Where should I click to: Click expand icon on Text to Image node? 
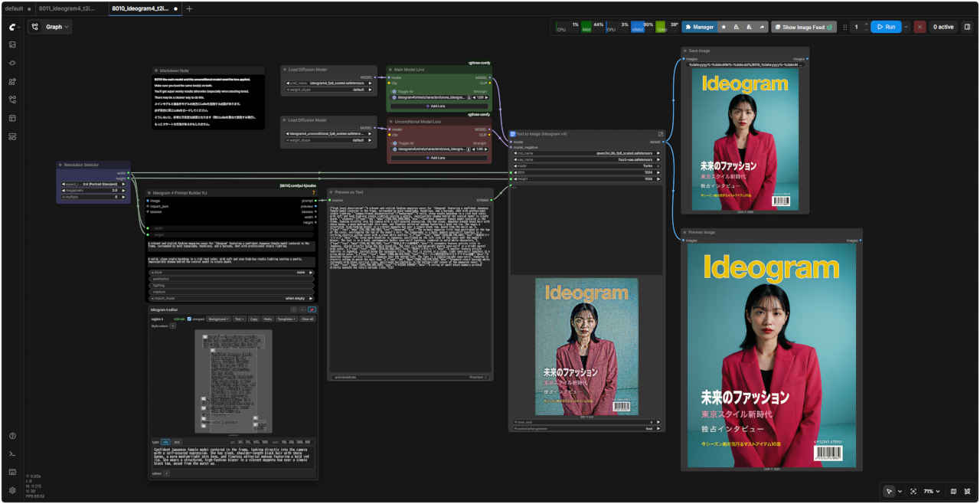661,134
